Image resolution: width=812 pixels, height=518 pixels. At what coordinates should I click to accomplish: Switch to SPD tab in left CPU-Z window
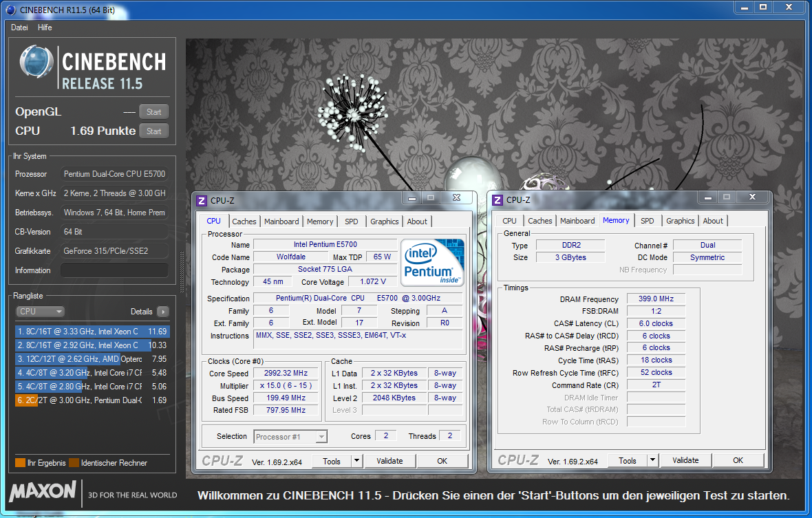(352, 222)
